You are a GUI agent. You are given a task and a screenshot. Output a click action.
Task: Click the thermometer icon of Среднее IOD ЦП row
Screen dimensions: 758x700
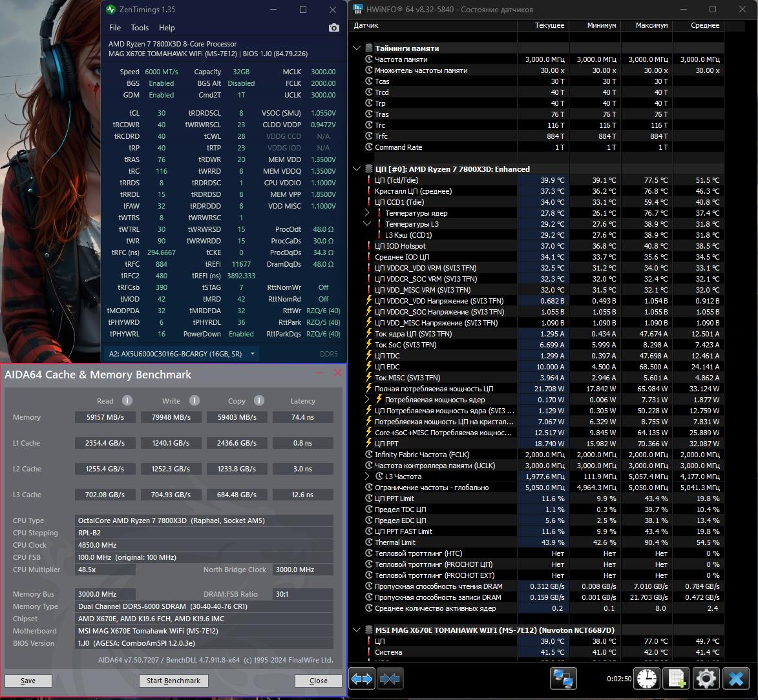(369, 257)
